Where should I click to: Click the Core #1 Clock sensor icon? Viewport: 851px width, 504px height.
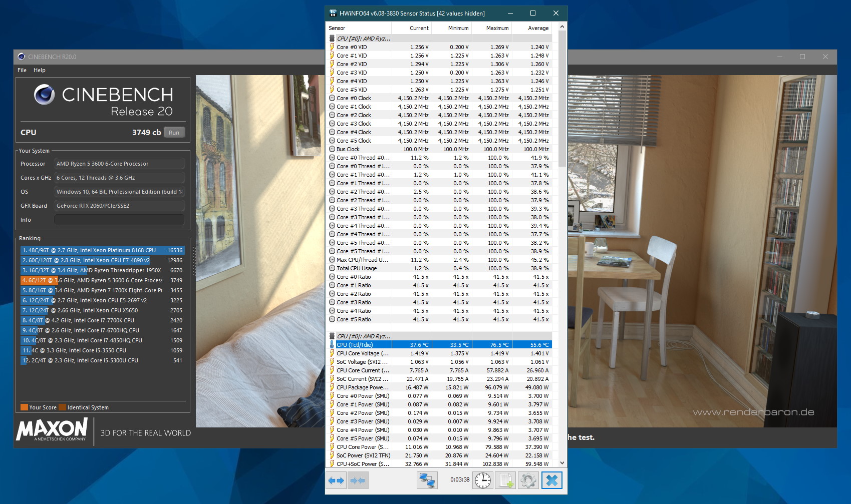(332, 107)
